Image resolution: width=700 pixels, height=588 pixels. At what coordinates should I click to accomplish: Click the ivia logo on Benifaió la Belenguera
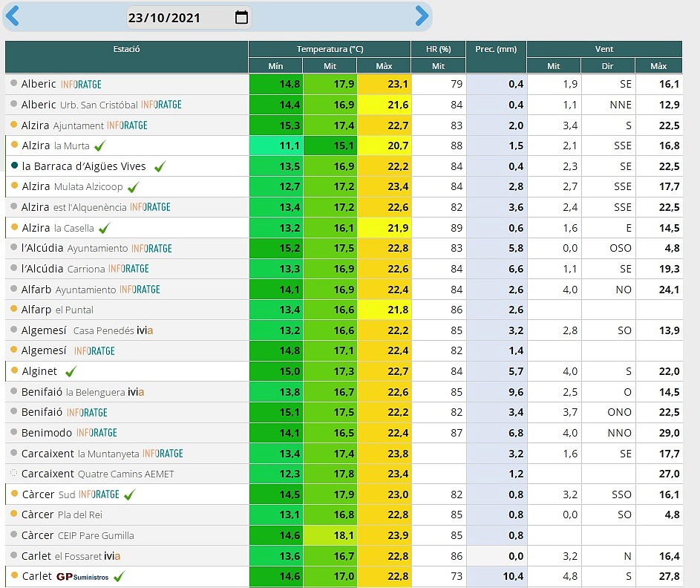(x=136, y=392)
